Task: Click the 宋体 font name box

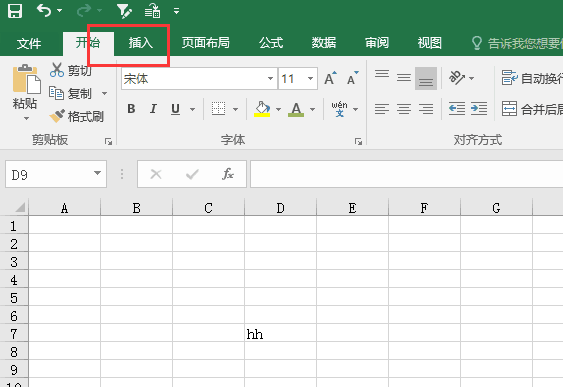Action: pyautogui.click(x=194, y=78)
